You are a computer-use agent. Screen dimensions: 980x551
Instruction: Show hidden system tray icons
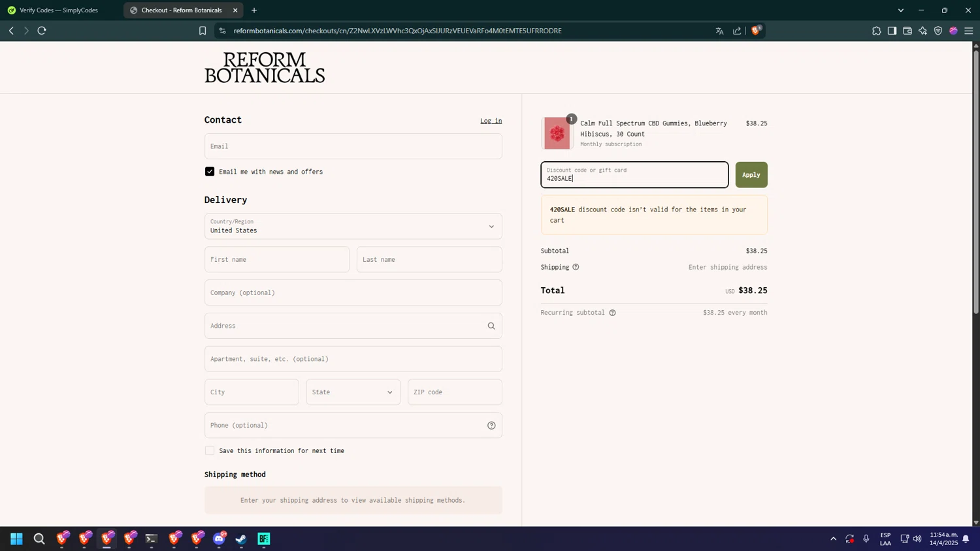[833, 539]
